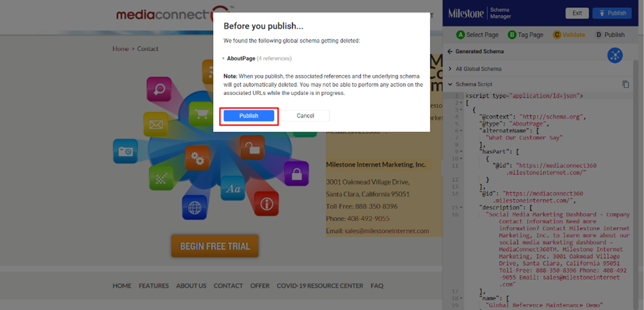Click the sales@milestoneinternet.com email link
Screen dimensions: 644x310
[x=386, y=231]
